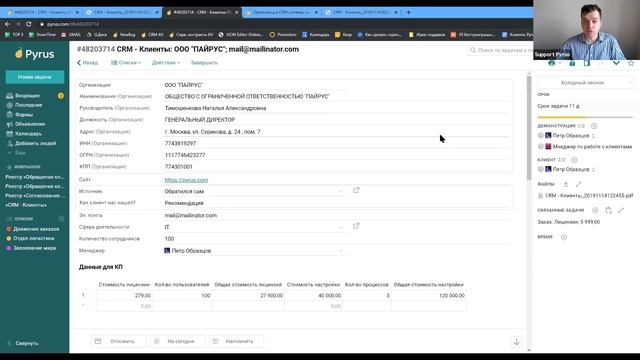
Task: Expand the Файлы section with arrows icon
Action: click(x=578, y=184)
